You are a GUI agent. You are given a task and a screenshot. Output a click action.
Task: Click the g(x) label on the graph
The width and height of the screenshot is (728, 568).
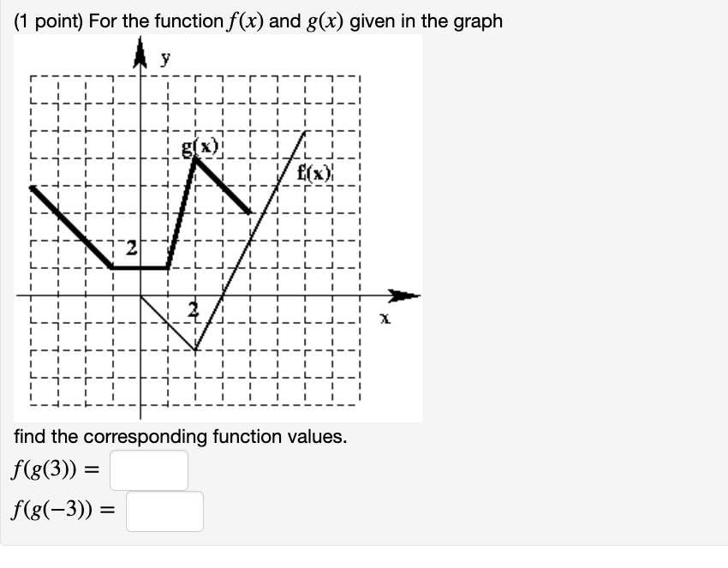199,147
